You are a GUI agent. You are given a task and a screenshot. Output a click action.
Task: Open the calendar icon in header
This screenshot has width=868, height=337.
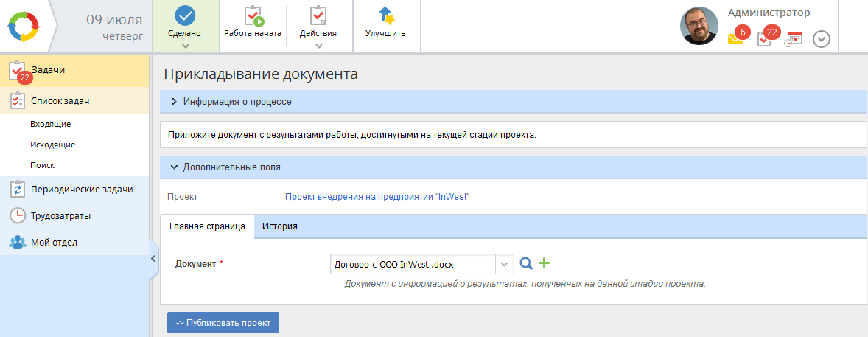coord(793,39)
